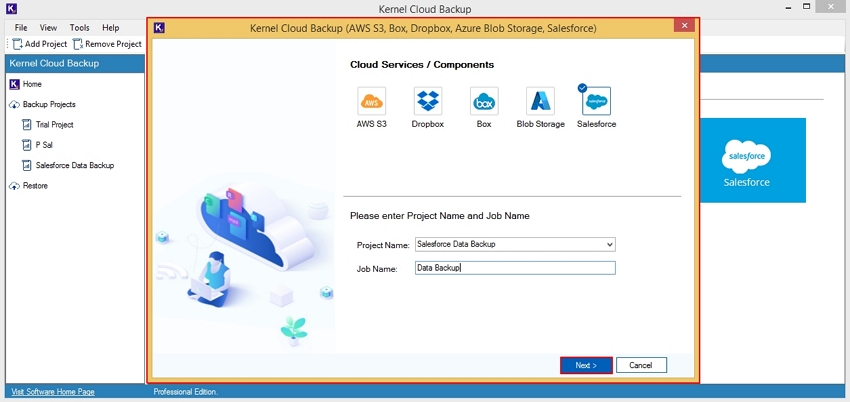
Task: Select Salesforce Data Backup in the sidebar
Action: [75, 165]
